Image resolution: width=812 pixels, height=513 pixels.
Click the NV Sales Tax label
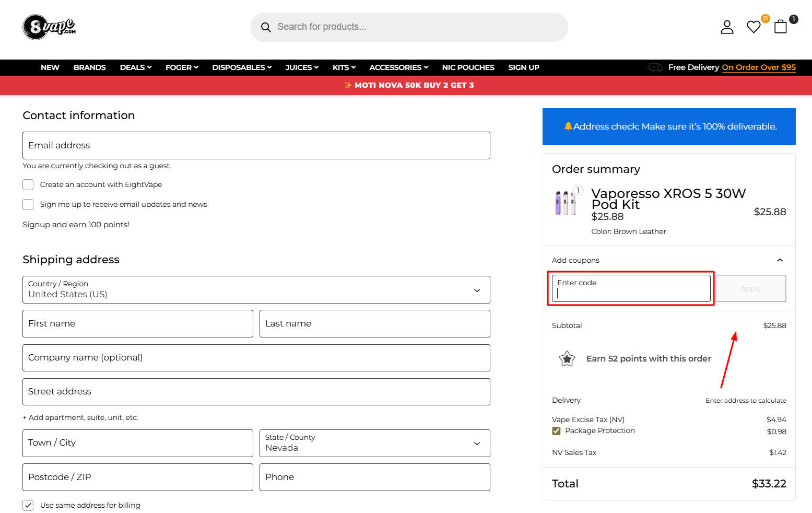[x=574, y=452]
